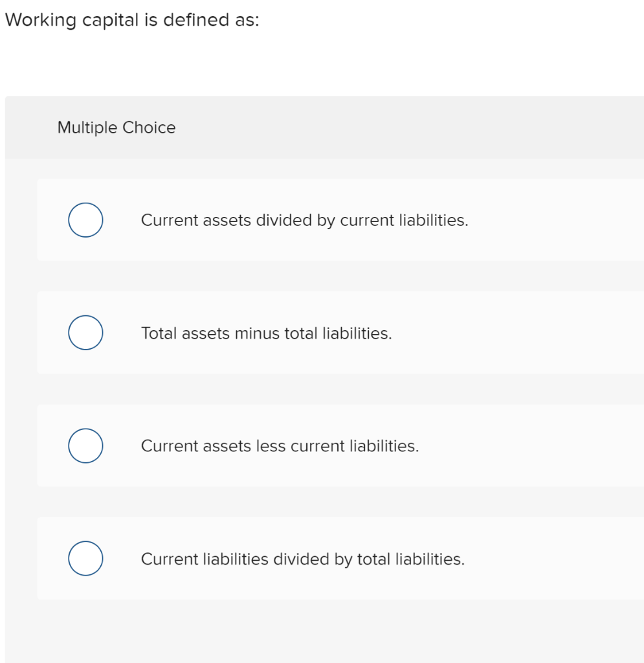
Task: Select the radio button for 'Current assets divided by current liabilities'
Action: coord(85,219)
